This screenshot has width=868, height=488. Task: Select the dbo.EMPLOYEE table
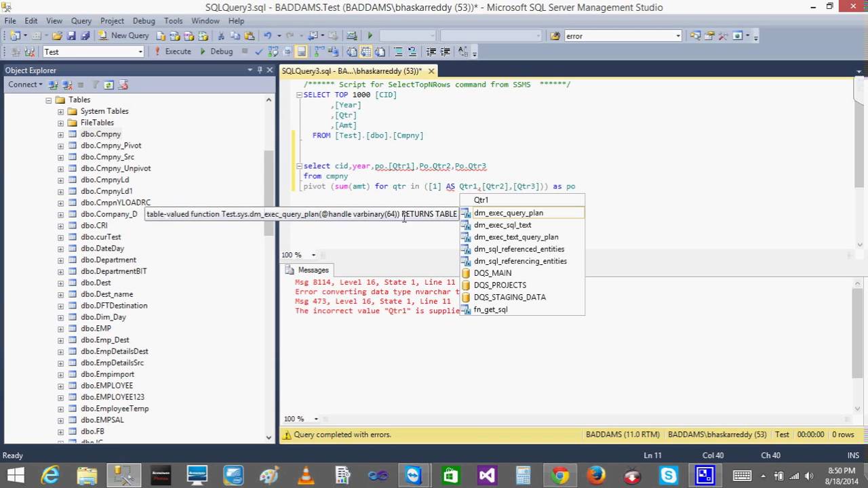106,386
